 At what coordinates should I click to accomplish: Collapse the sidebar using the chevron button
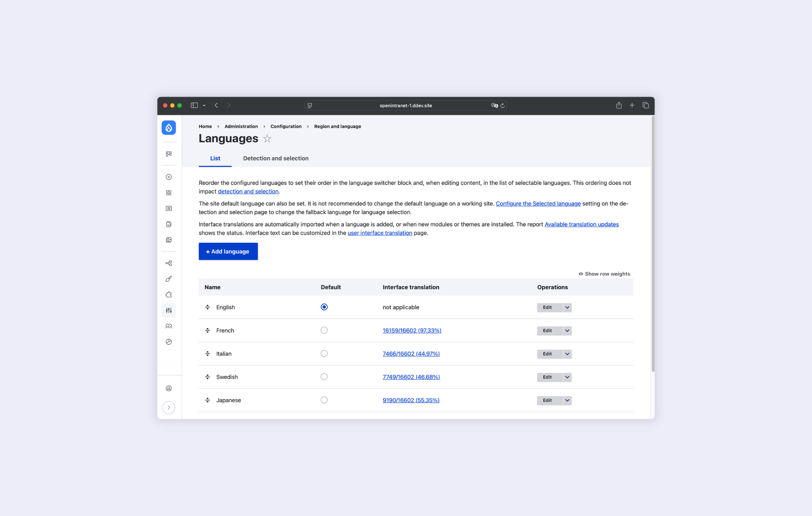click(x=168, y=407)
